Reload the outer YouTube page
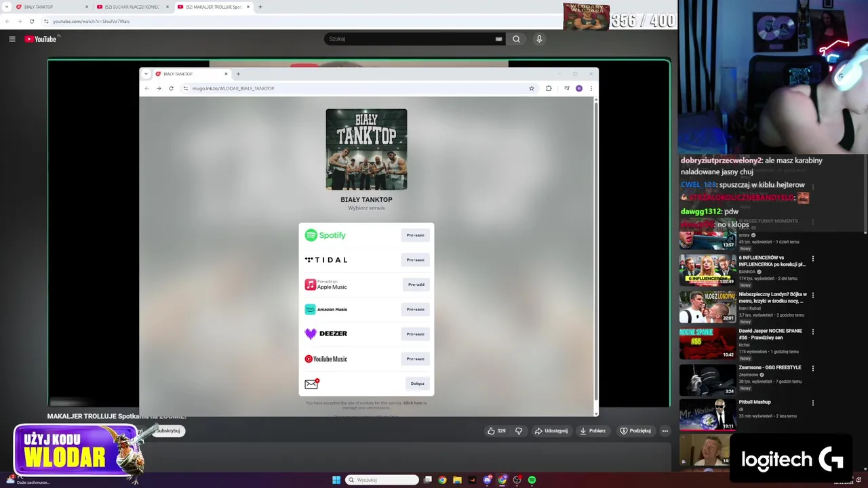Screen dimensions: 868x488 pos(31,21)
